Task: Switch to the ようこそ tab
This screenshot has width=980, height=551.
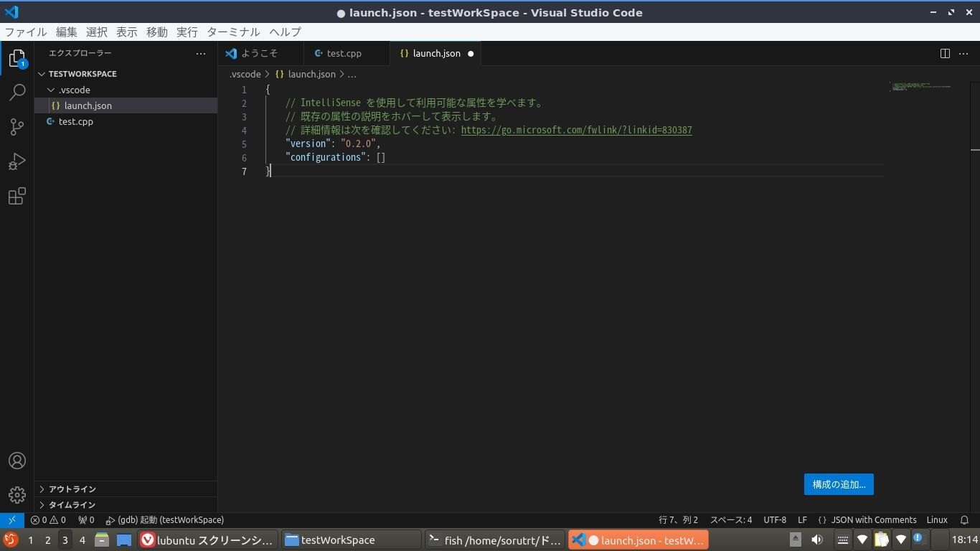Action: (x=260, y=54)
